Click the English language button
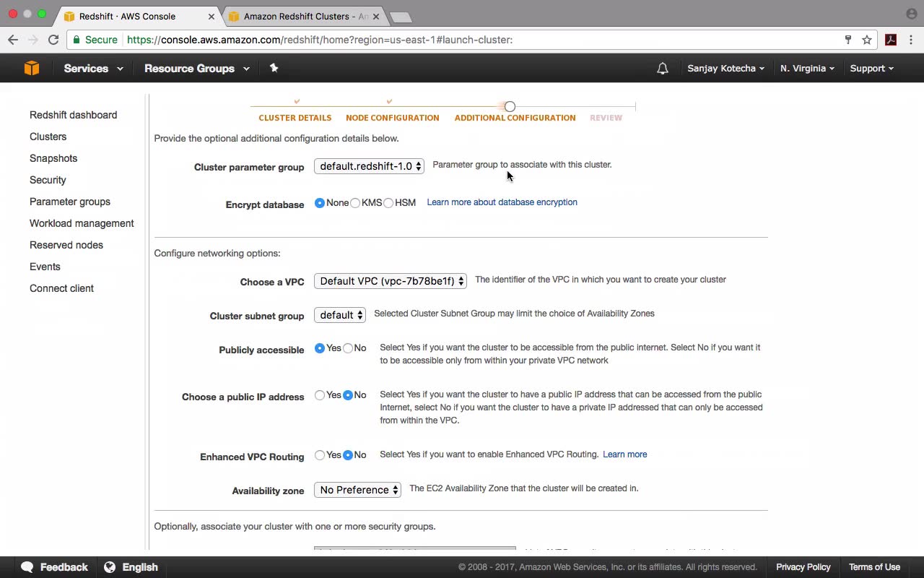Image resolution: width=924 pixels, height=578 pixels. tap(131, 567)
